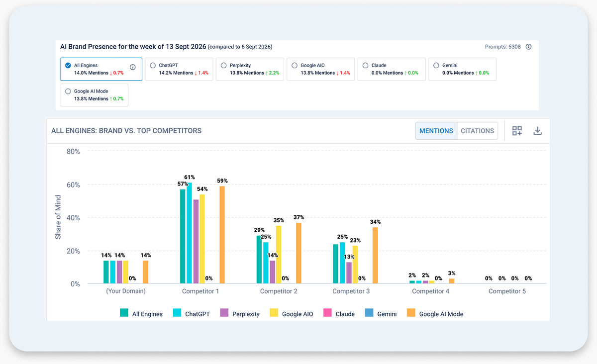The height and width of the screenshot is (364, 597).
Task: Click the 37% label above Competitor 2
Action: coord(298,217)
